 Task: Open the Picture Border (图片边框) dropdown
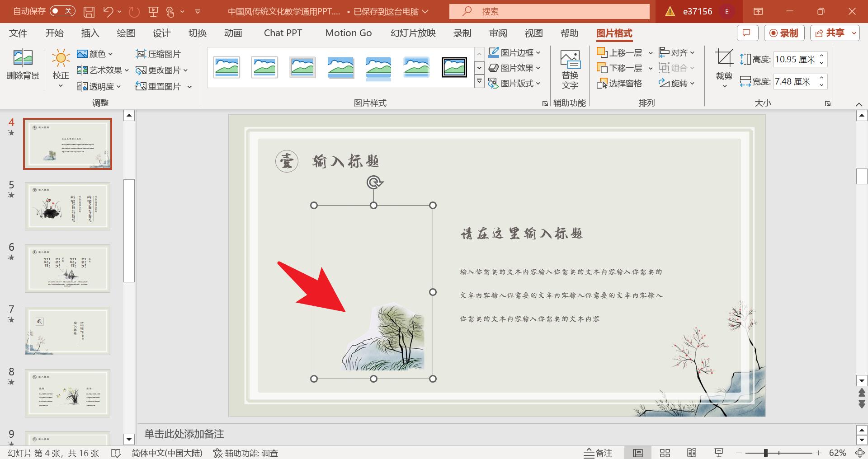[514, 52]
